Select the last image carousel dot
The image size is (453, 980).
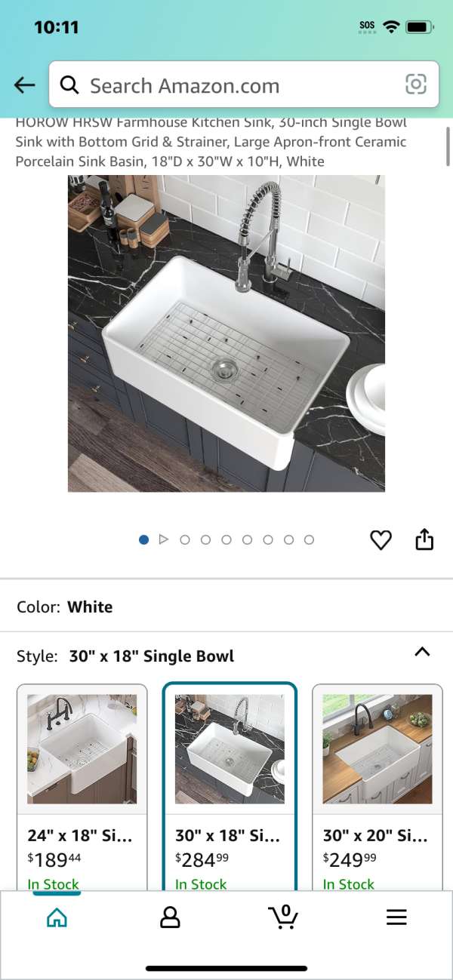tap(309, 539)
